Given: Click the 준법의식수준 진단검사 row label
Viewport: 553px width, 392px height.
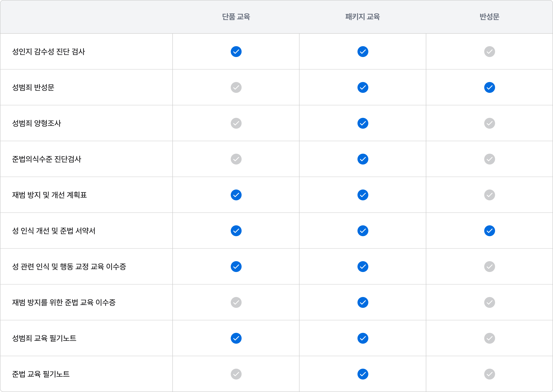Looking at the screenshot, I should point(47,159).
